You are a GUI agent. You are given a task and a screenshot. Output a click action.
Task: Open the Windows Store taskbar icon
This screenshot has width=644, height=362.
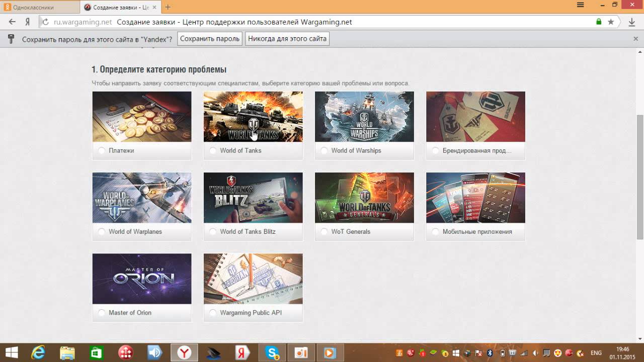(x=96, y=352)
